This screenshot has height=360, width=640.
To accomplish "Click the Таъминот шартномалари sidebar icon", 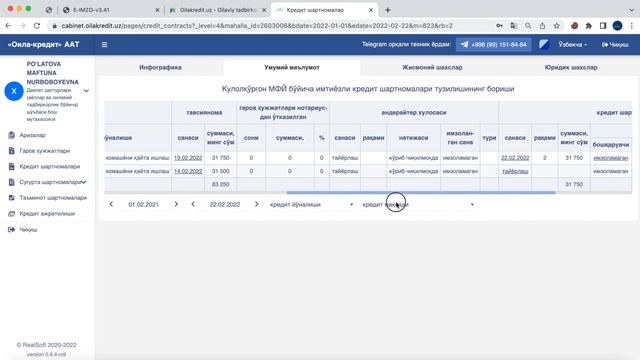I will (11, 198).
